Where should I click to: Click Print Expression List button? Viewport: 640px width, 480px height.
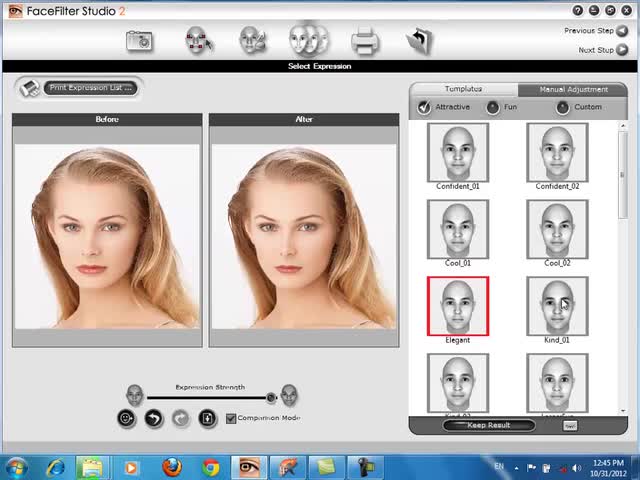point(91,88)
